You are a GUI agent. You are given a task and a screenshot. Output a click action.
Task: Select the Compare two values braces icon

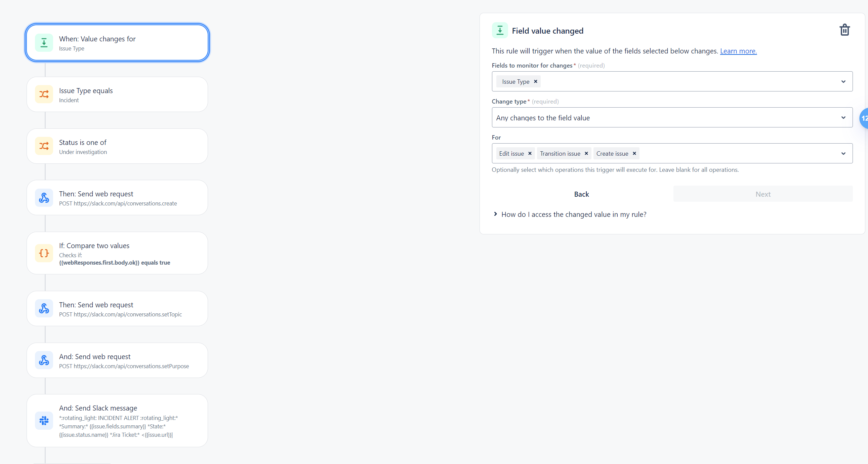[x=44, y=253]
